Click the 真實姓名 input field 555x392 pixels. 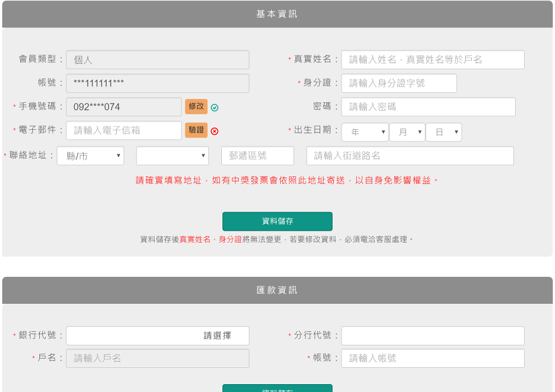click(x=433, y=60)
